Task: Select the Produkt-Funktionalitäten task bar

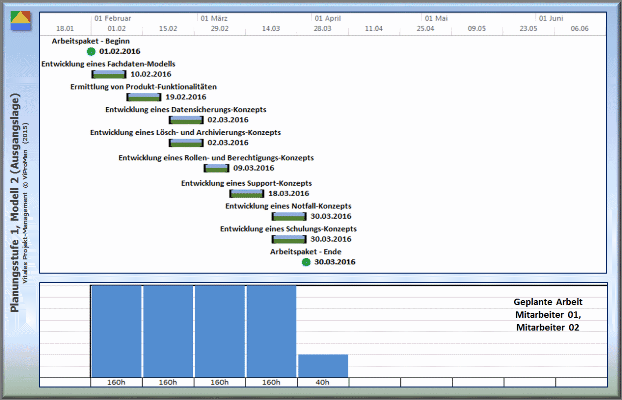Action: click(145, 97)
